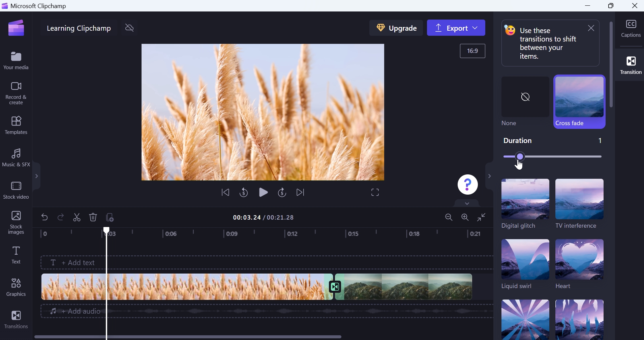Delete selected clip with trash icon
The width and height of the screenshot is (644, 340).
[93, 217]
